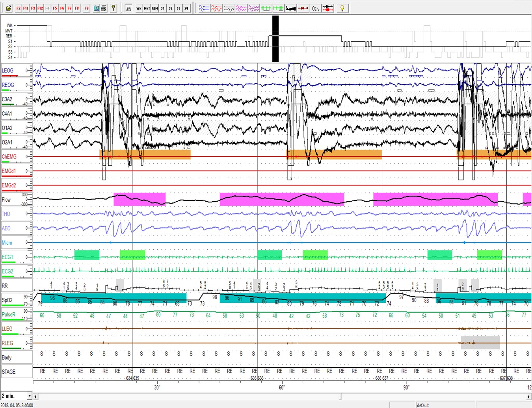Click the black snore envelope icon

pyautogui.click(x=291, y=8)
